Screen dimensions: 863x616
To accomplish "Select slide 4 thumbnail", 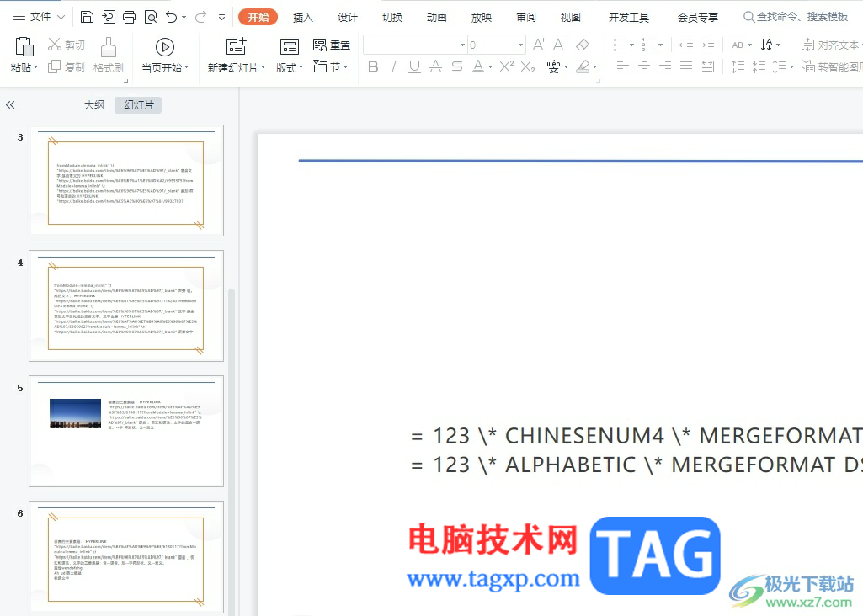I will [x=126, y=305].
